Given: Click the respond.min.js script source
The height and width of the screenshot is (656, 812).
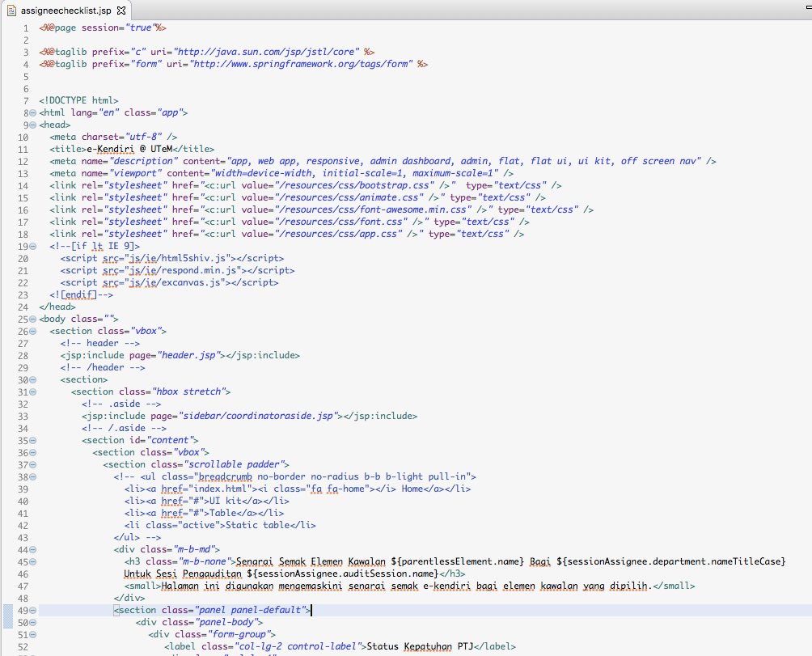Looking at the screenshot, I should point(183,270).
